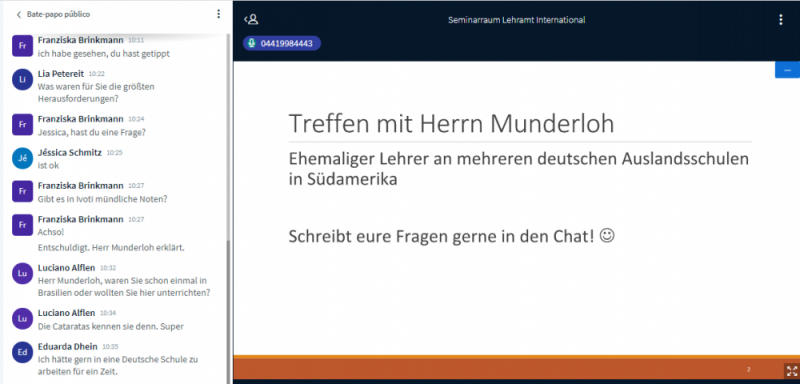Toggle the users list icon
This screenshot has height=384, width=800.
click(252, 20)
